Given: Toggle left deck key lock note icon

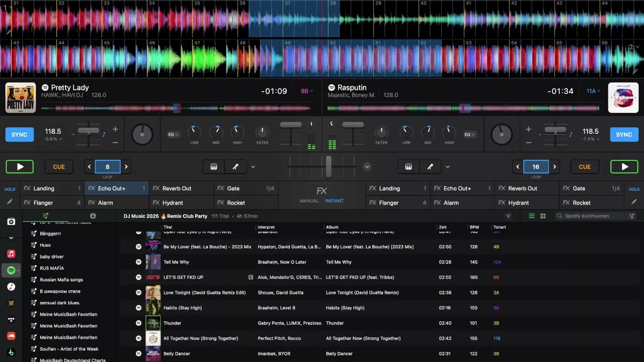Looking at the screenshot, I should [104, 134].
